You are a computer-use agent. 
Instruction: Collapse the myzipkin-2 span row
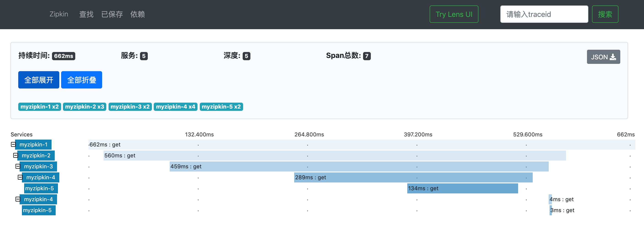tap(16, 156)
